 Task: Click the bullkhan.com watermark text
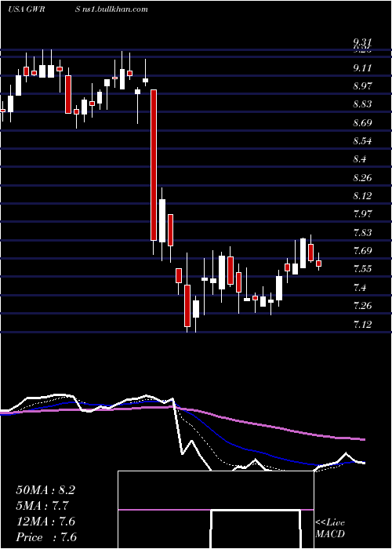(112, 9)
